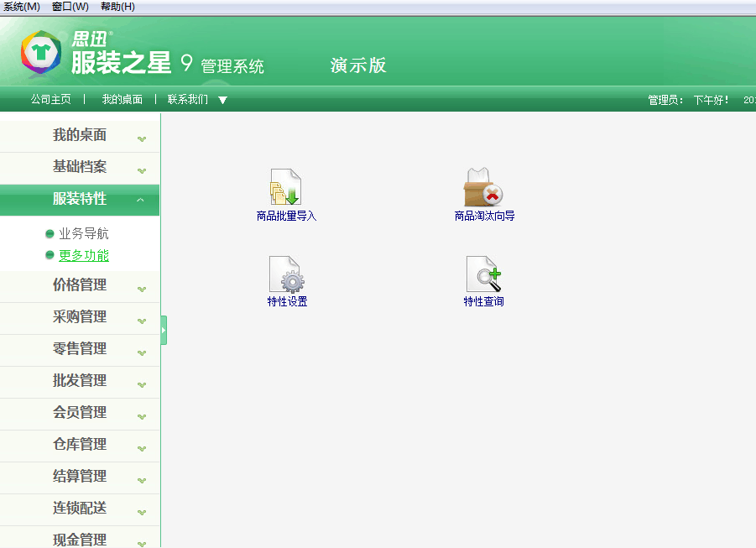Image resolution: width=756 pixels, height=548 pixels.
Task: Expand the 我的桌面 sidebar section
Action: coord(80,136)
